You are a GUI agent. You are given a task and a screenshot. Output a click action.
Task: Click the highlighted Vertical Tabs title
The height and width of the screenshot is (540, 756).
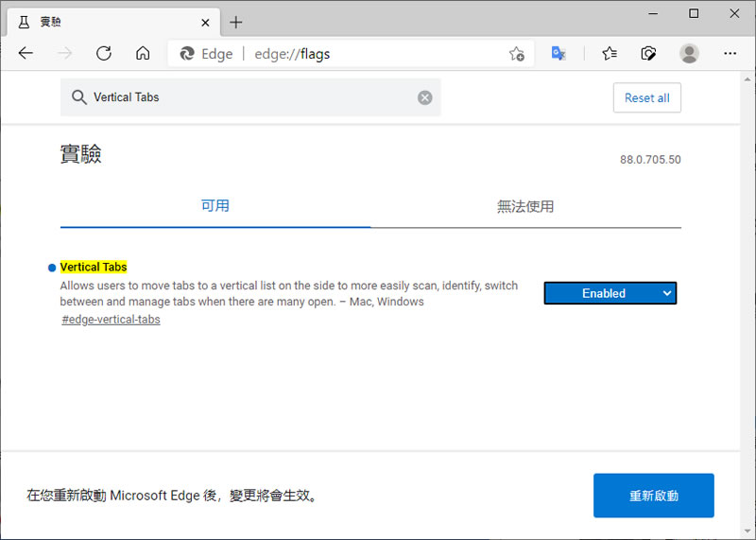coord(94,267)
